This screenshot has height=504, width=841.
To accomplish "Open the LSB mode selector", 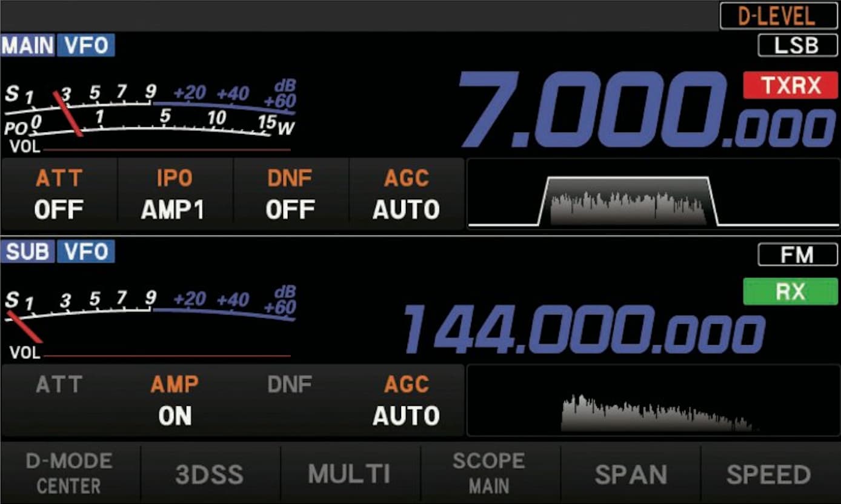I will (x=797, y=45).
